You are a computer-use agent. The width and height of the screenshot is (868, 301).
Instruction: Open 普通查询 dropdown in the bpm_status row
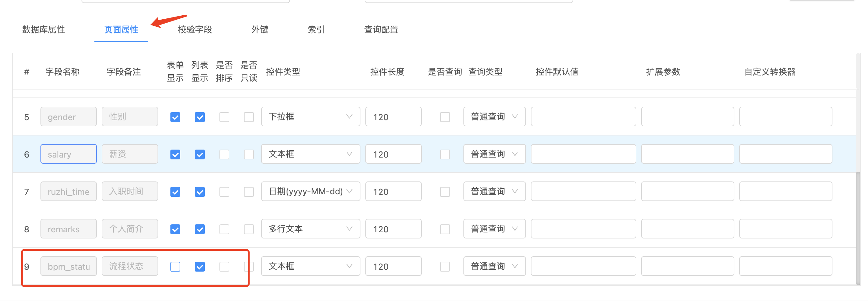coord(494,266)
